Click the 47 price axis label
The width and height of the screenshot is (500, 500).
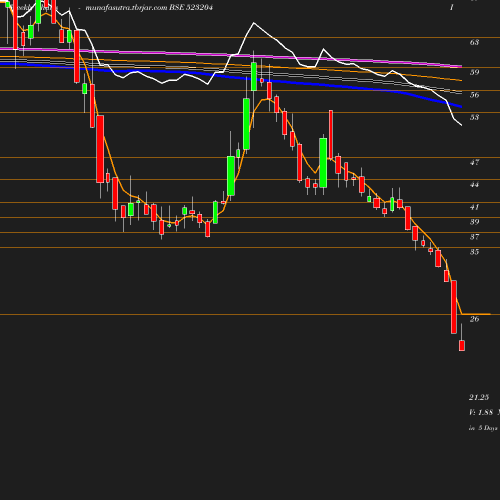click(474, 162)
